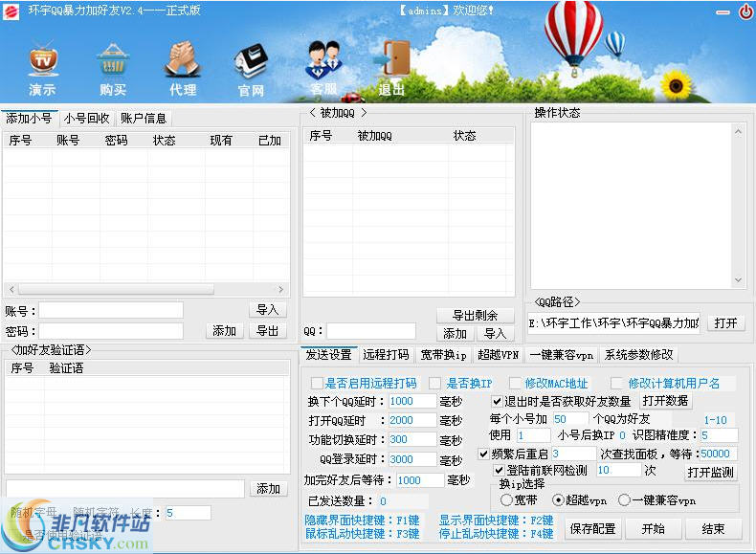Click 添加 button for 验证语

[x=269, y=488]
